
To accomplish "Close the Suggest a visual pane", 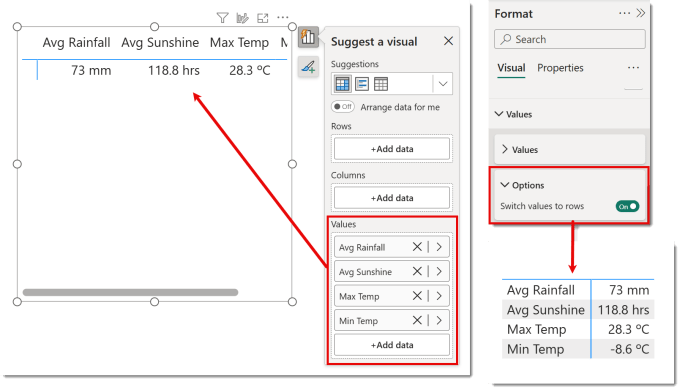I will click(x=448, y=41).
